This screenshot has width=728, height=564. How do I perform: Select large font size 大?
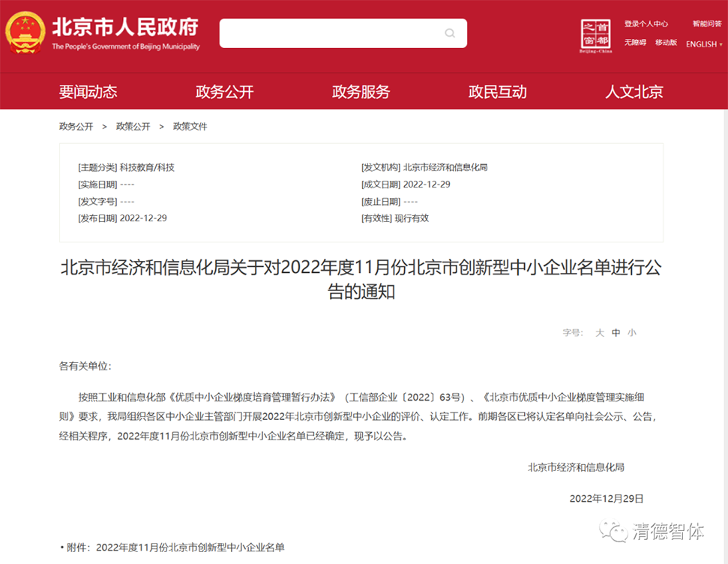coord(599,333)
